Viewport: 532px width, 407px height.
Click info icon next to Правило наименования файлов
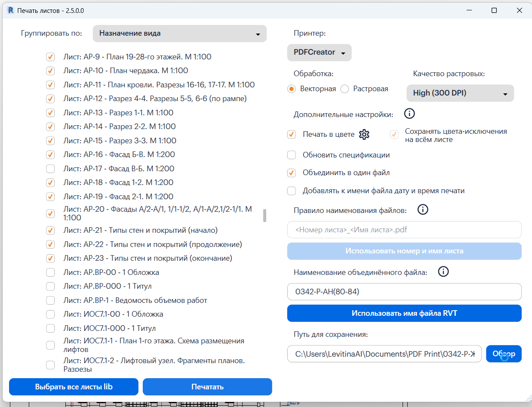pyautogui.click(x=423, y=210)
